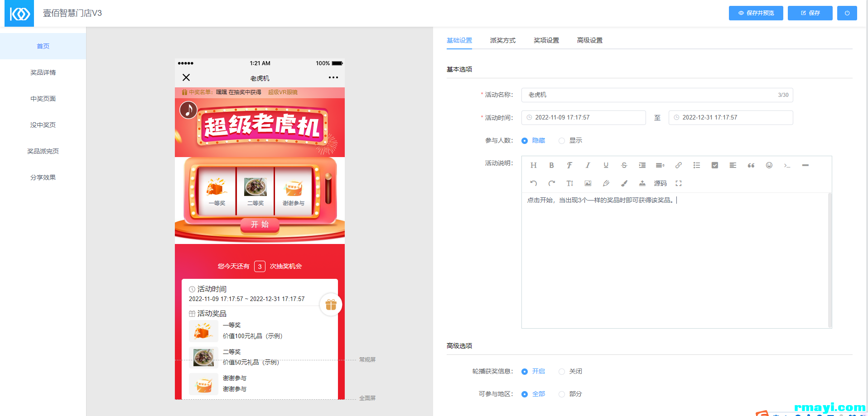The height and width of the screenshot is (416, 868).
Task: Select 关闭 for 轮播获奖信息
Action: pos(570,372)
